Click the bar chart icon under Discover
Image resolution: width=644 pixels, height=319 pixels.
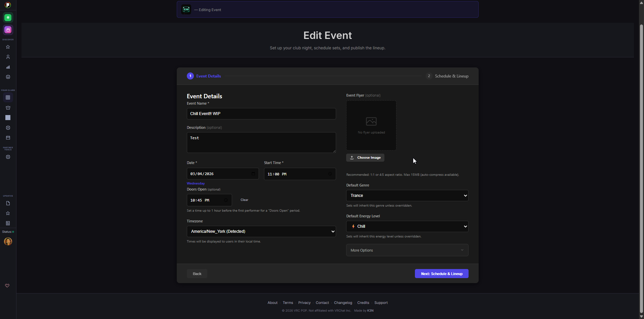[8, 67]
